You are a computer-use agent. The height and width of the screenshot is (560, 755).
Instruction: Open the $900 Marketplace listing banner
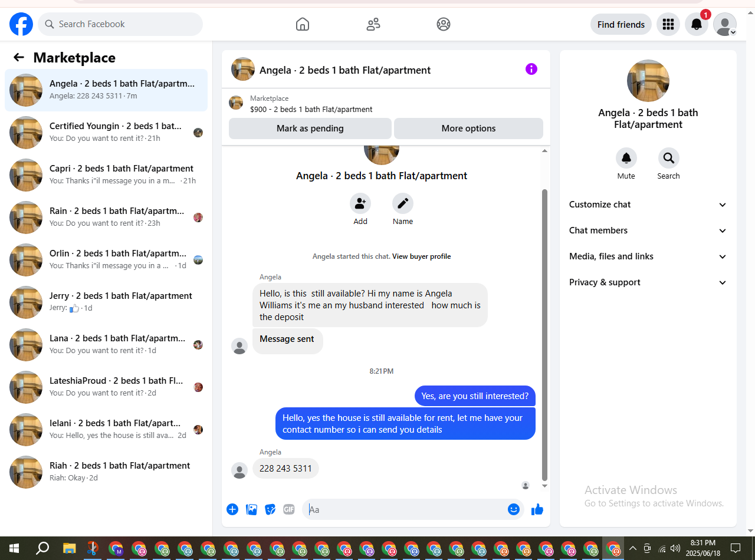(386, 104)
